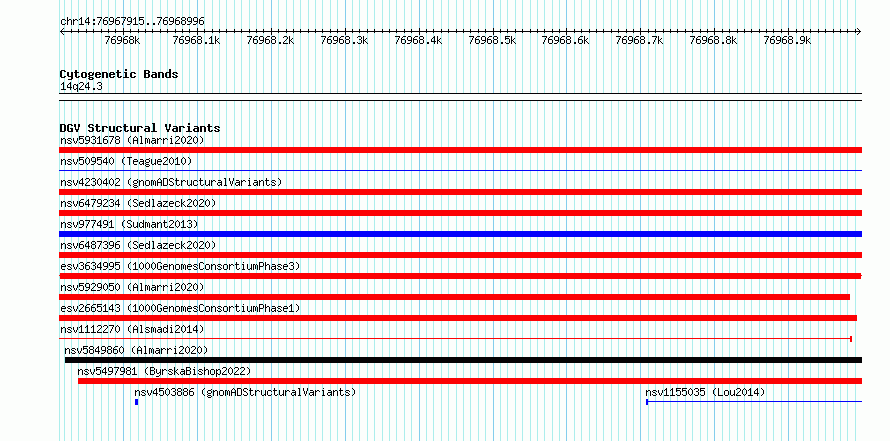890x441 pixels.
Task: Click ruler tick label 76968.1k
Action: point(196,40)
